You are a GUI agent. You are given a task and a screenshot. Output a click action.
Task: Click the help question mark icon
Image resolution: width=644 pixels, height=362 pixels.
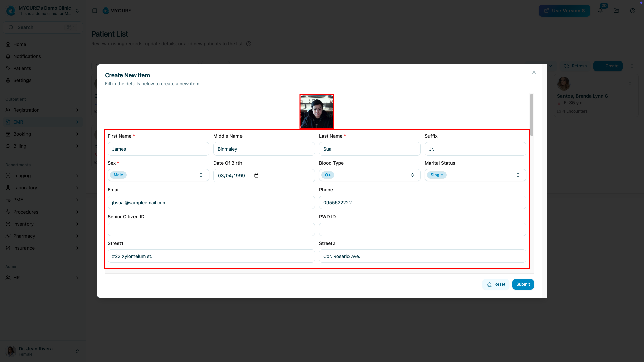coord(633,11)
